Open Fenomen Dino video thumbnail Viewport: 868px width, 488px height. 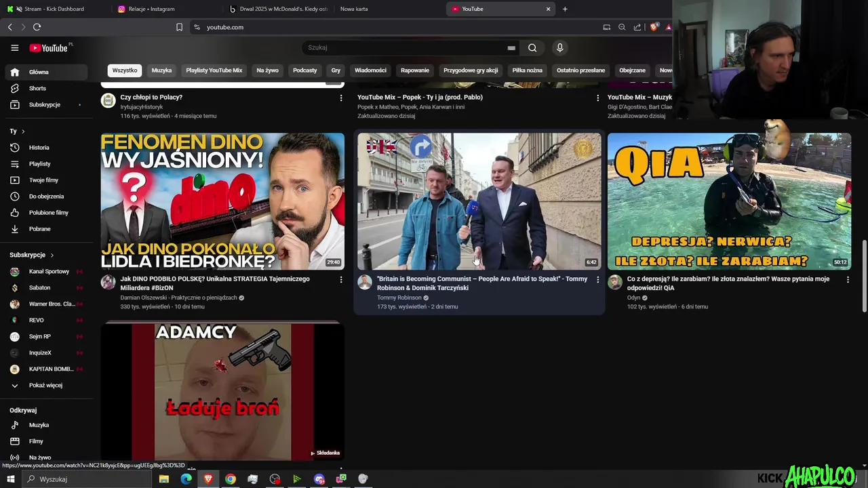pyautogui.click(x=222, y=201)
